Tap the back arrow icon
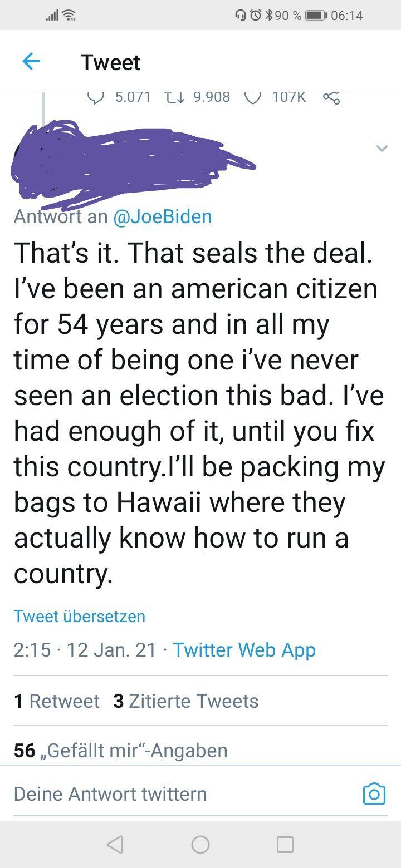The height and width of the screenshot is (868, 401). click(31, 62)
